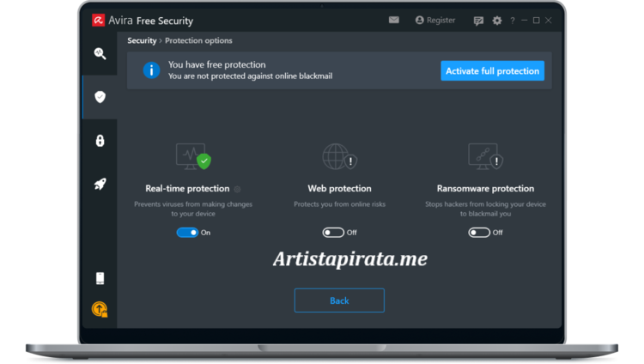This screenshot has width=644, height=364.
Task: Open the Performance rocket icon in sidebar
Action: tap(100, 184)
